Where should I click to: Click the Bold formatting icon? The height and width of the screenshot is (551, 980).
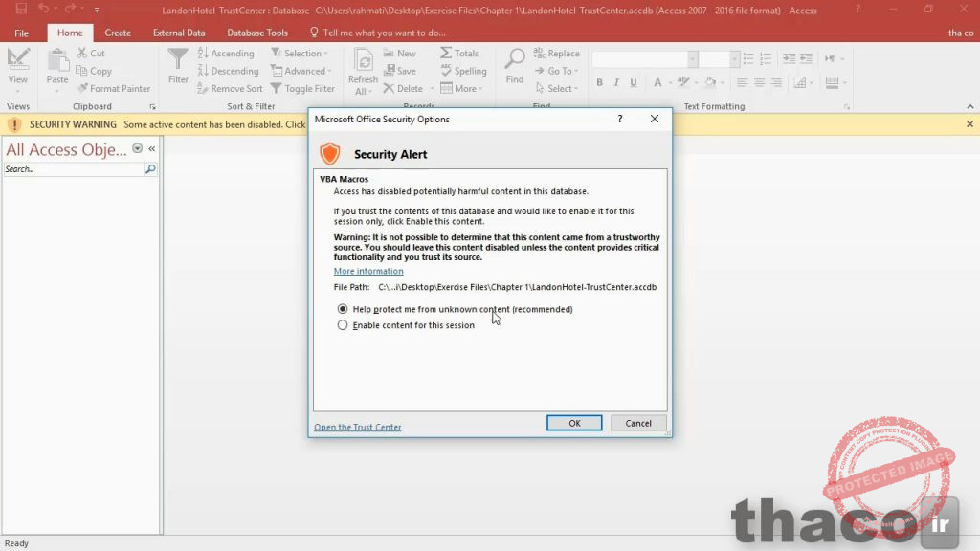600,83
